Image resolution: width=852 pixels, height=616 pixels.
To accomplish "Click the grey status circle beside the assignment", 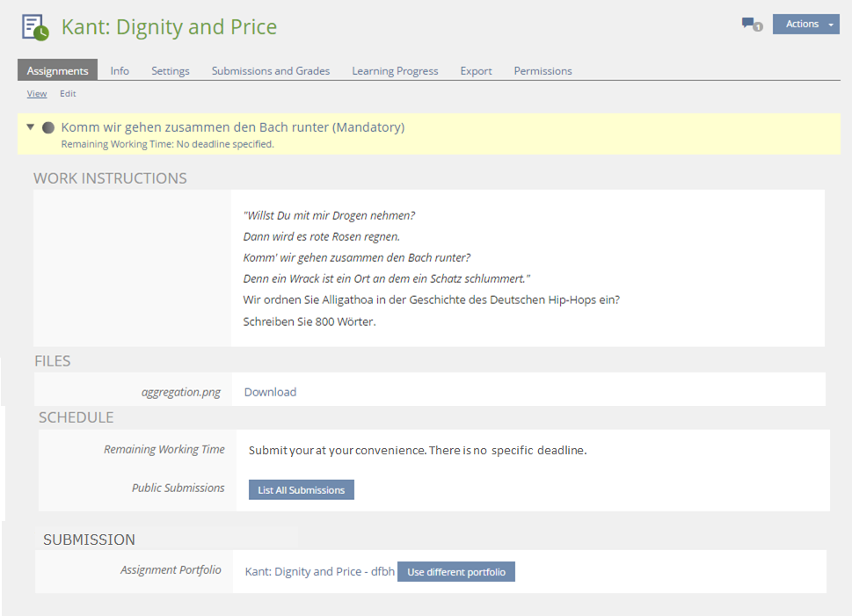I will [48, 127].
